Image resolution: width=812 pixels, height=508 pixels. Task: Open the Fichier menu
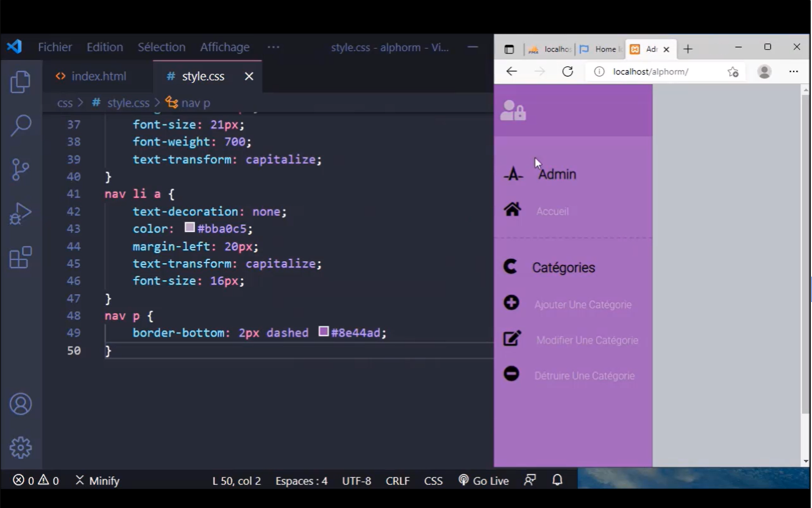(x=55, y=47)
